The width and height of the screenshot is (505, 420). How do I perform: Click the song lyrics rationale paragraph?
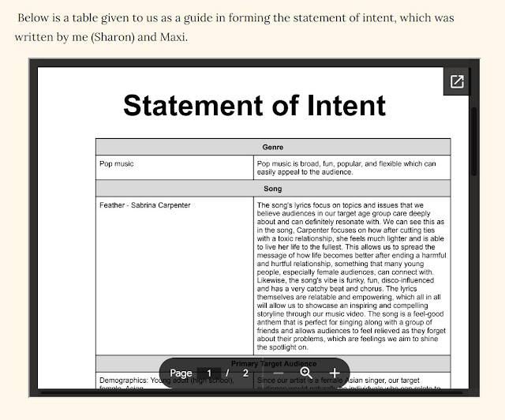[352, 276]
